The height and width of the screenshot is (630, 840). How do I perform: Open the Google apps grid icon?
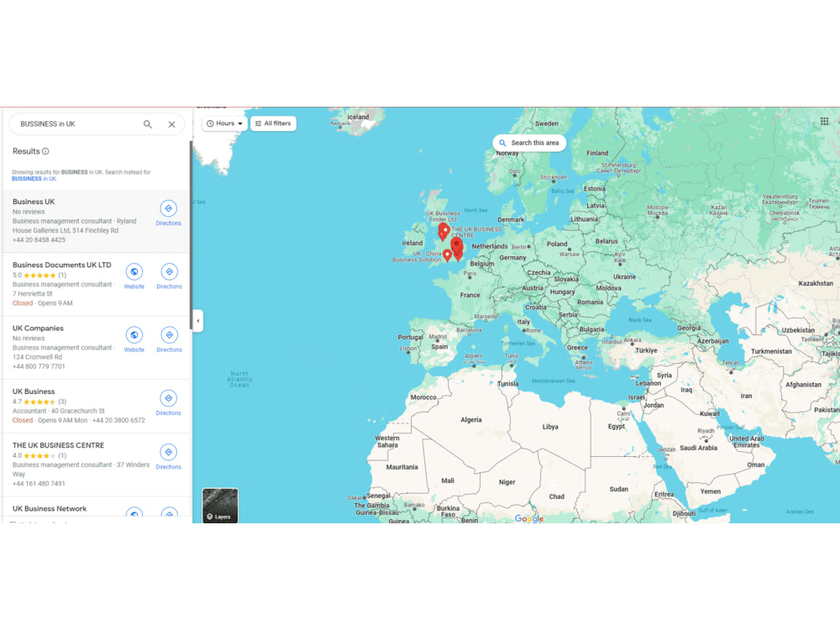(825, 122)
